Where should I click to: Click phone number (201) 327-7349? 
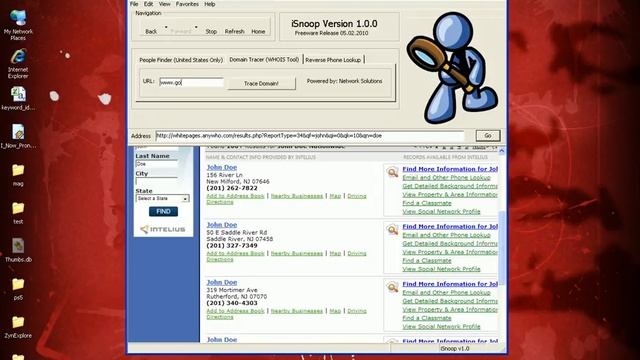pos(232,246)
